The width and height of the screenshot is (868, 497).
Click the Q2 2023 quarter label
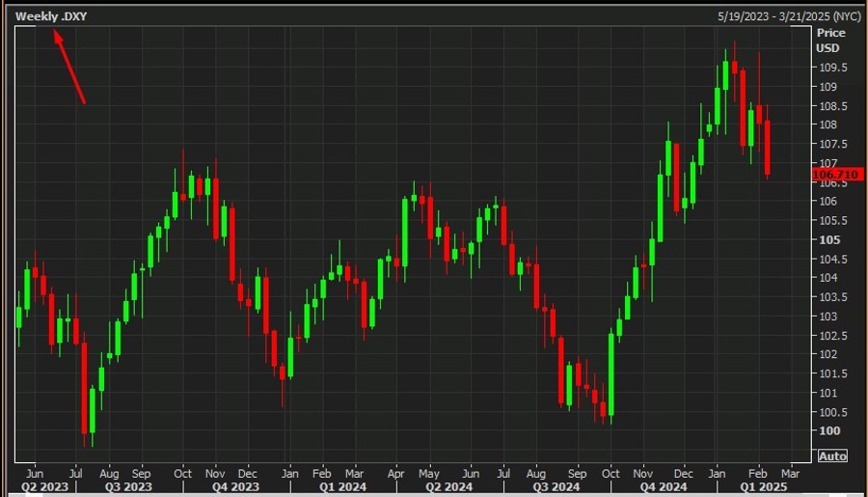coord(44,487)
